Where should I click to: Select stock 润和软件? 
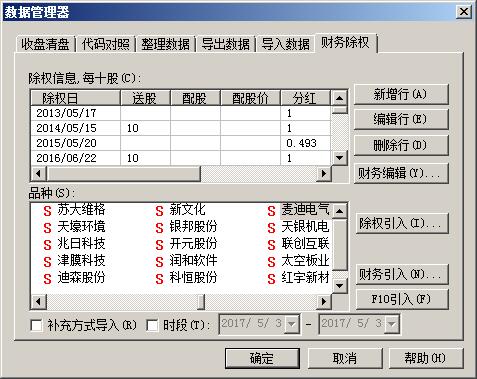[x=186, y=261]
